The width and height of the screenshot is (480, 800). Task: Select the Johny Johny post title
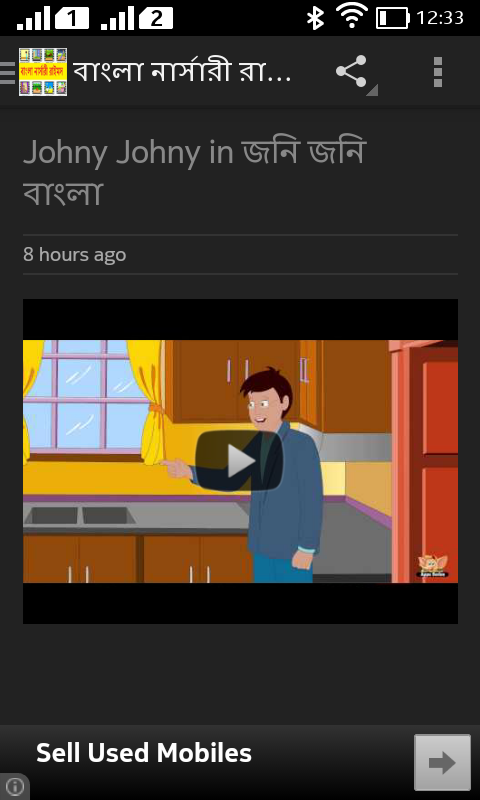(195, 172)
